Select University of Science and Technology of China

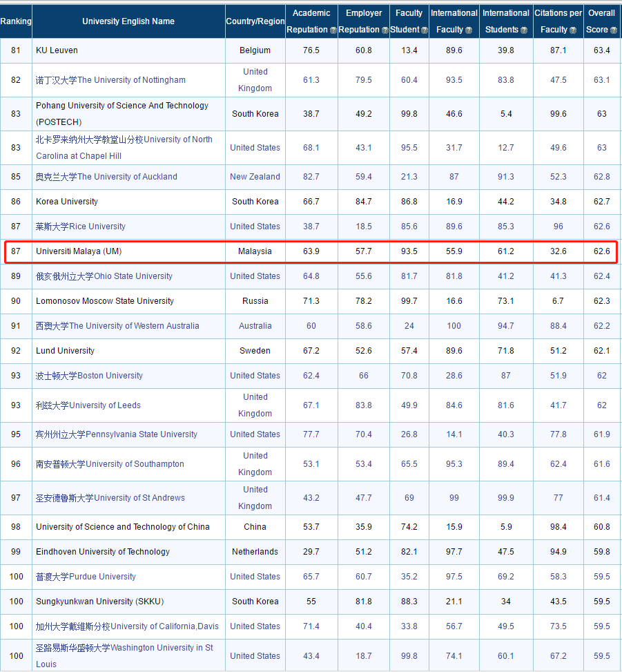click(128, 527)
